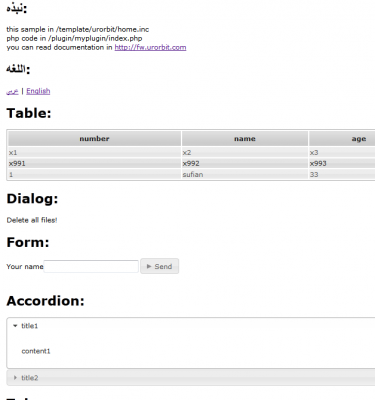375x400 pixels.
Task: Switch language to English
Action: click(38, 91)
